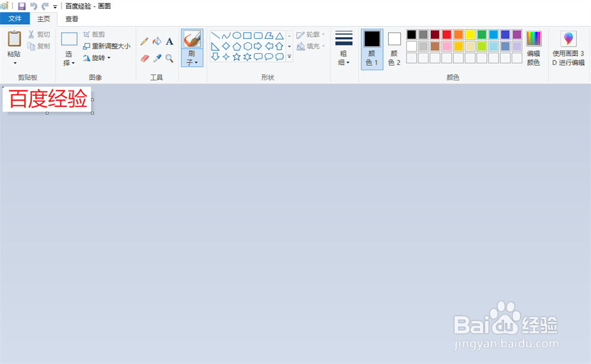This screenshot has height=364, width=591.
Task: Select the Pencil tool
Action: [x=144, y=41]
